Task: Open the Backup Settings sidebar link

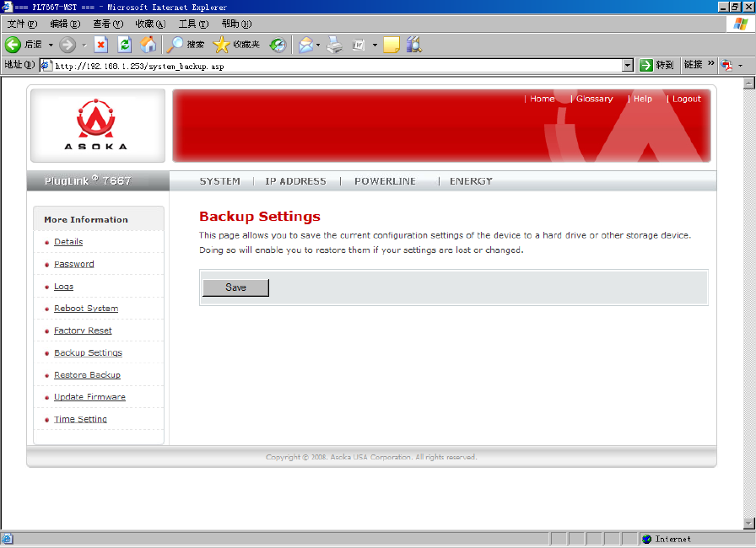Action: (89, 353)
